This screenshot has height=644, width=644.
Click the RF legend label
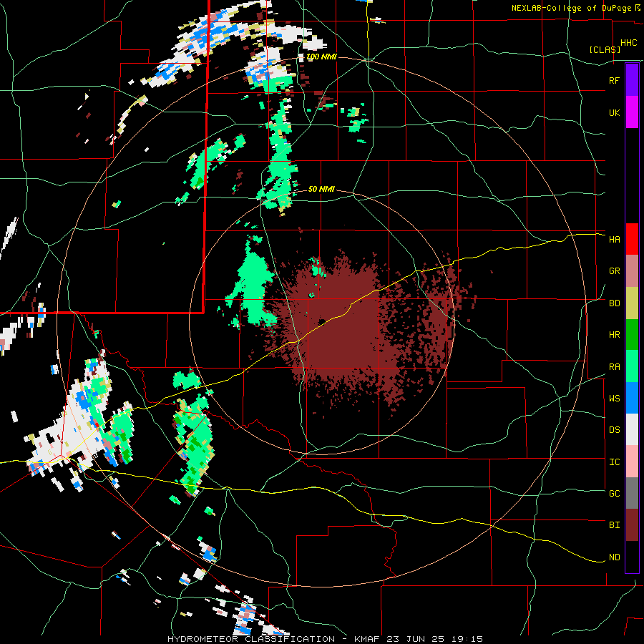614,80
